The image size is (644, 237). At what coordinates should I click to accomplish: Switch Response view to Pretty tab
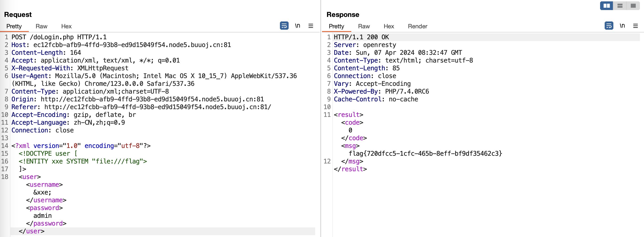(x=336, y=26)
